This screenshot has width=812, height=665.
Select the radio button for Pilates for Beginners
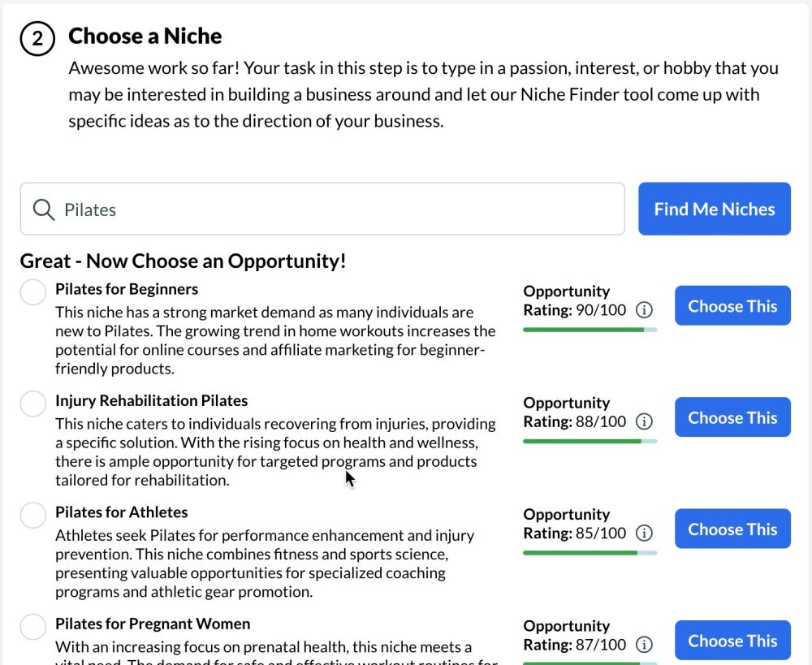tap(32, 291)
